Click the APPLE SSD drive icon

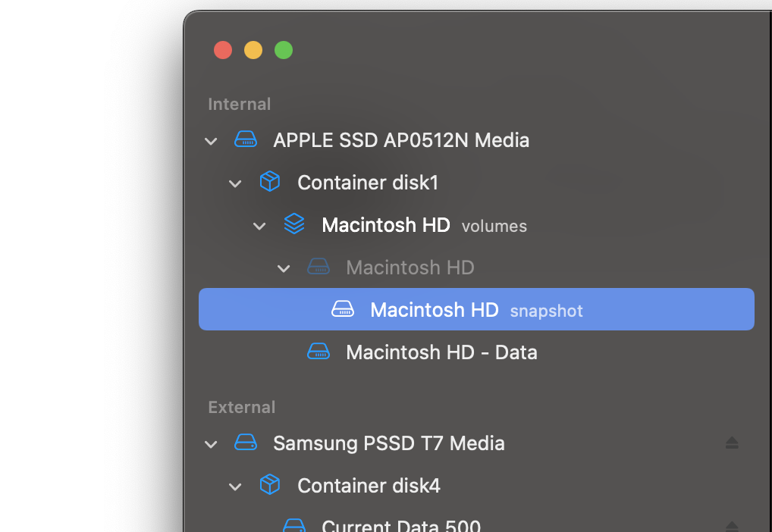tap(245, 139)
